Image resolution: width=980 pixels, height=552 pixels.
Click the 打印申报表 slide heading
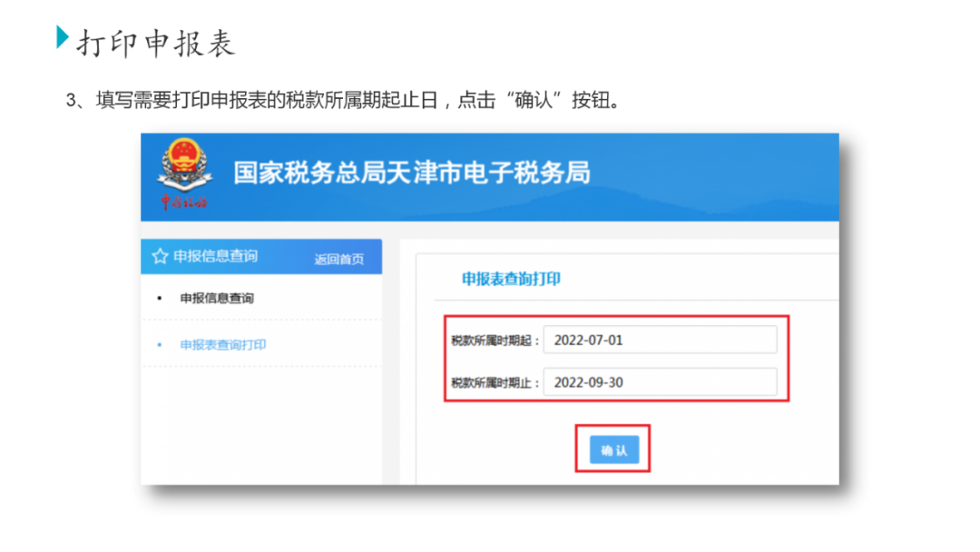pyautogui.click(x=156, y=44)
